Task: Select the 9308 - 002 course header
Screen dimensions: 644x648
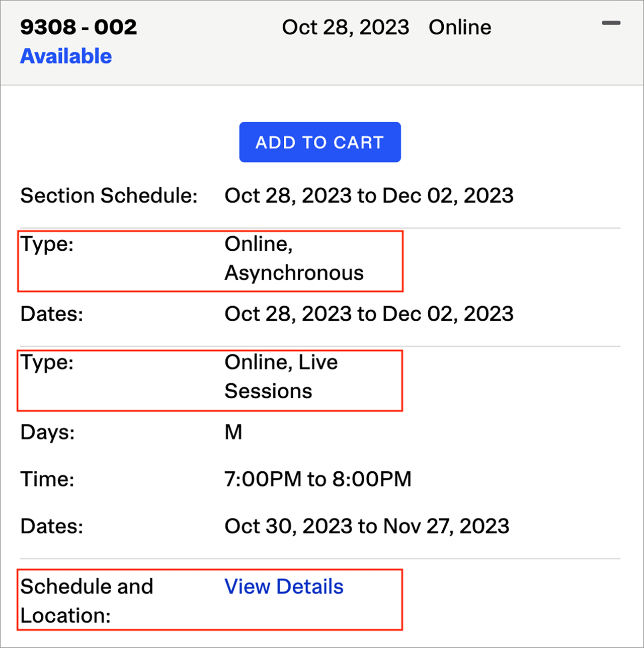Action: (78, 27)
